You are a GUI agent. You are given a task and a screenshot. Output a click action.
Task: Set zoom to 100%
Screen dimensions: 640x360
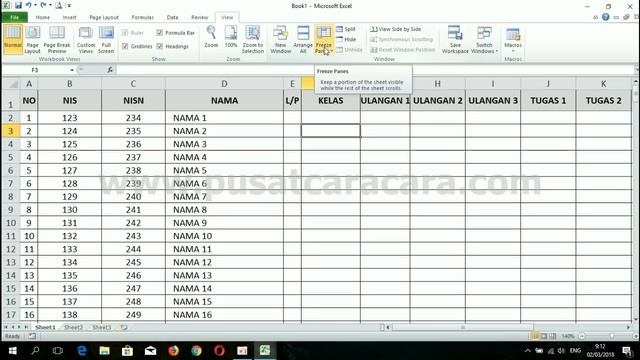click(x=231, y=37)
